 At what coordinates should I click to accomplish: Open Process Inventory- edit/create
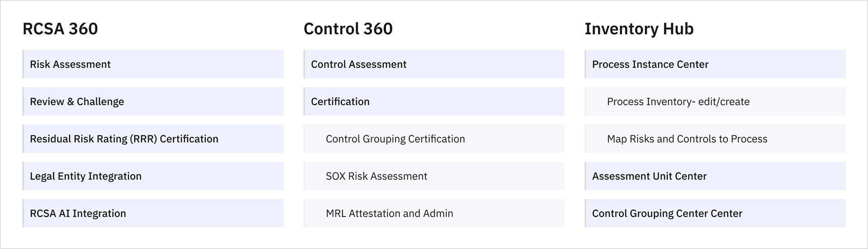pyautogui.click(x=678, y=102)
